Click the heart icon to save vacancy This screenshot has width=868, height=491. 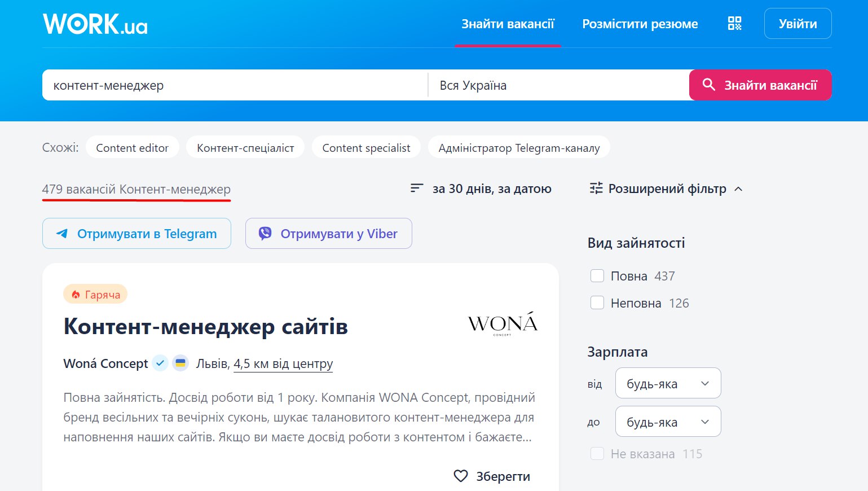[x=461, y=476]
